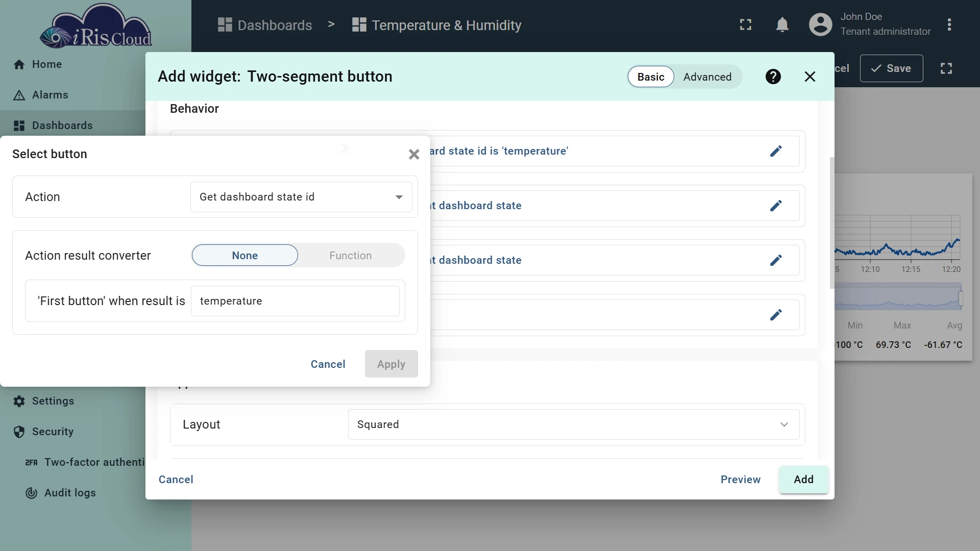The width and height of the screenshot is (980, 551).
Task: Click the Layout dropdown chevron
Action: click(x=784, y=424)
